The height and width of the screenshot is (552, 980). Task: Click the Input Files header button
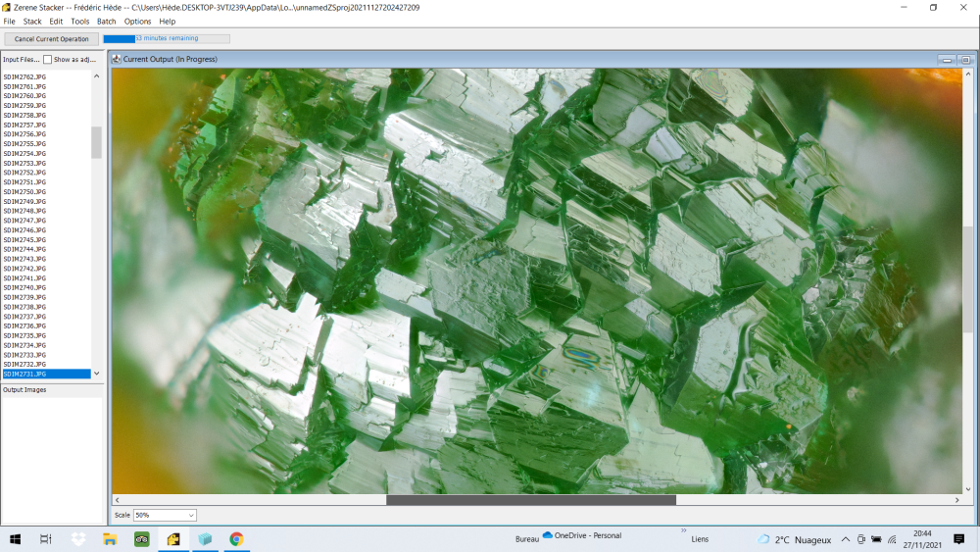21,60
